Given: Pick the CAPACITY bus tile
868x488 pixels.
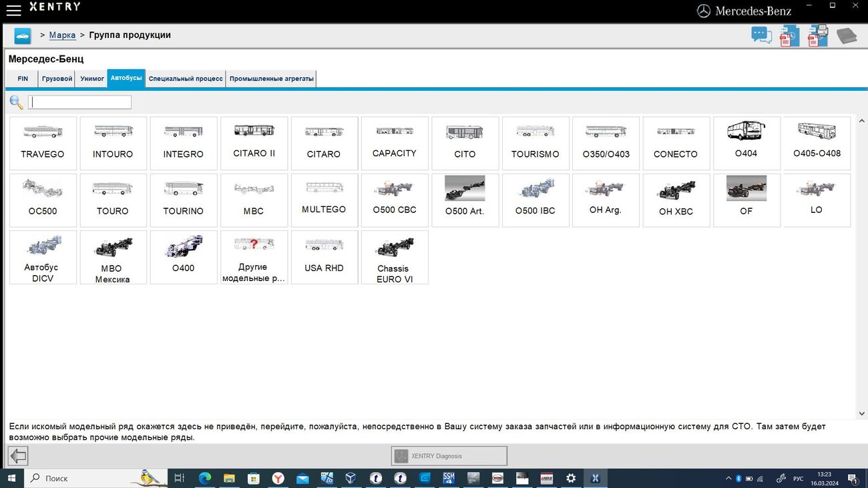Looking at the screenshot, I should point(395,144).
